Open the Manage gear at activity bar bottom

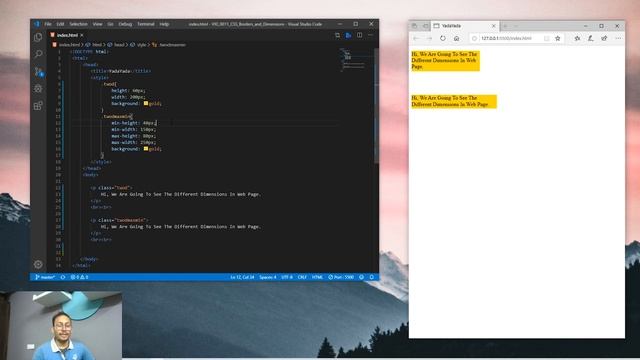(x=38, y=264)
